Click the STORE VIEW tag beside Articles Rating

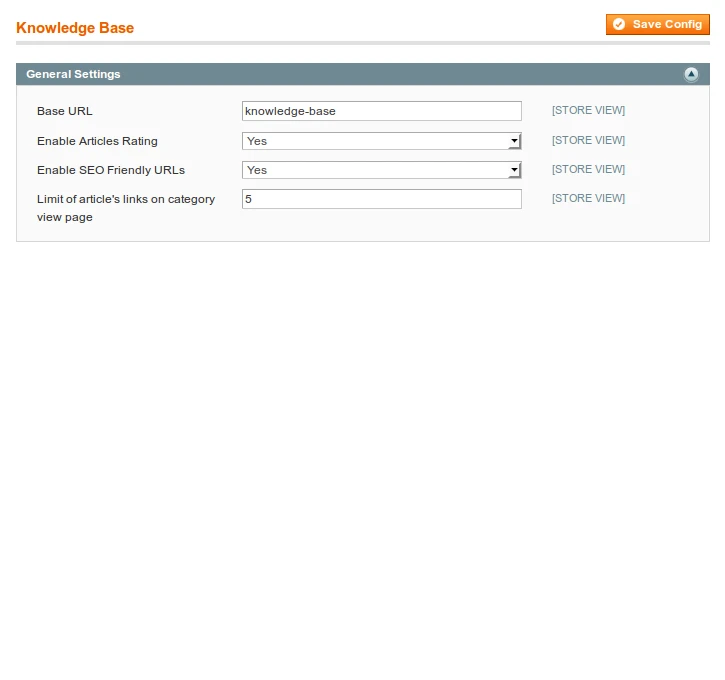pyautogui.click(x=588, y=140)
